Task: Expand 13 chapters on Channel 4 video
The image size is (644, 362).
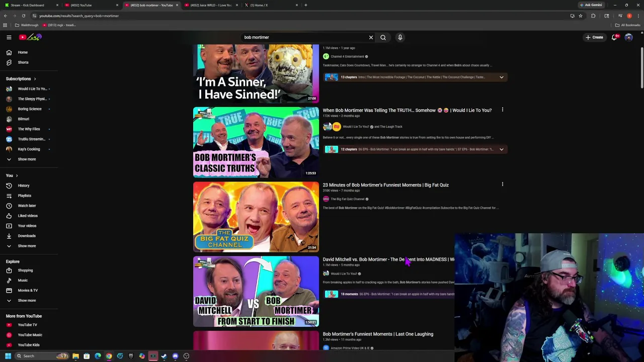Action: coord(501,77)
